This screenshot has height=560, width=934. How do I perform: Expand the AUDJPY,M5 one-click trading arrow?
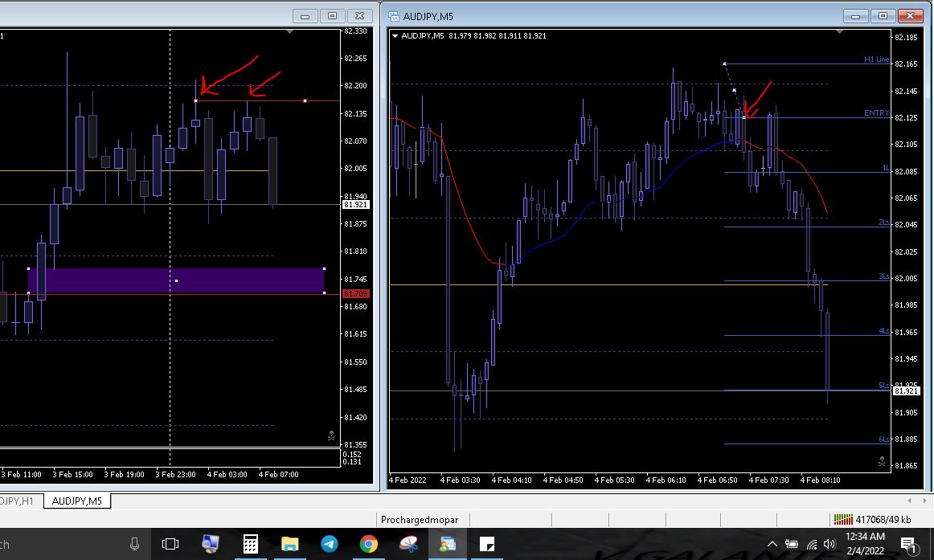pyautogui.click(x=395, y=35)
